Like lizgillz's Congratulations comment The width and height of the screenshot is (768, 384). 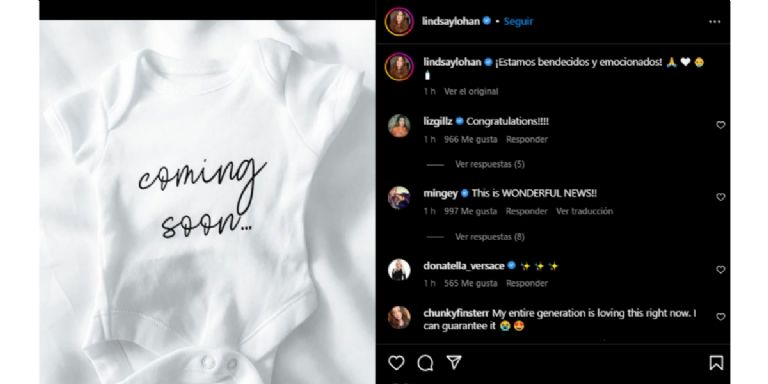point(720,125)
